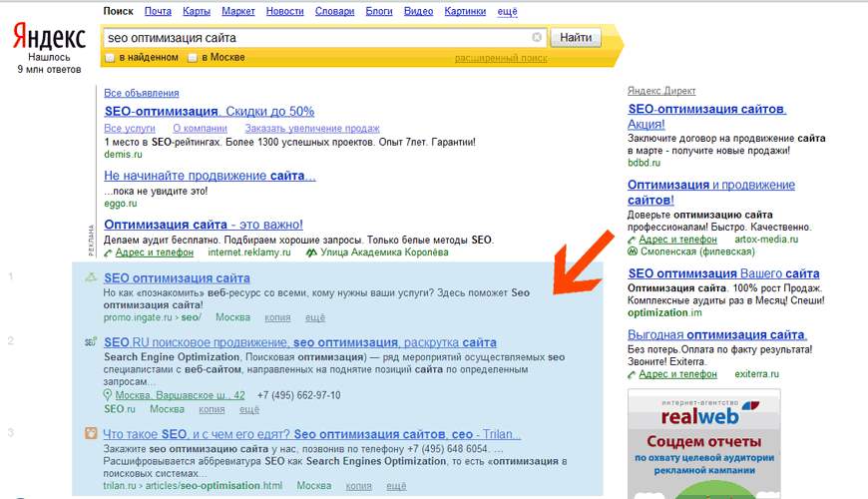The width and height of the screenshot is (868, 499).
Task: Open the 'Яндекс.Директ' header link
Action: coord(661,91)
